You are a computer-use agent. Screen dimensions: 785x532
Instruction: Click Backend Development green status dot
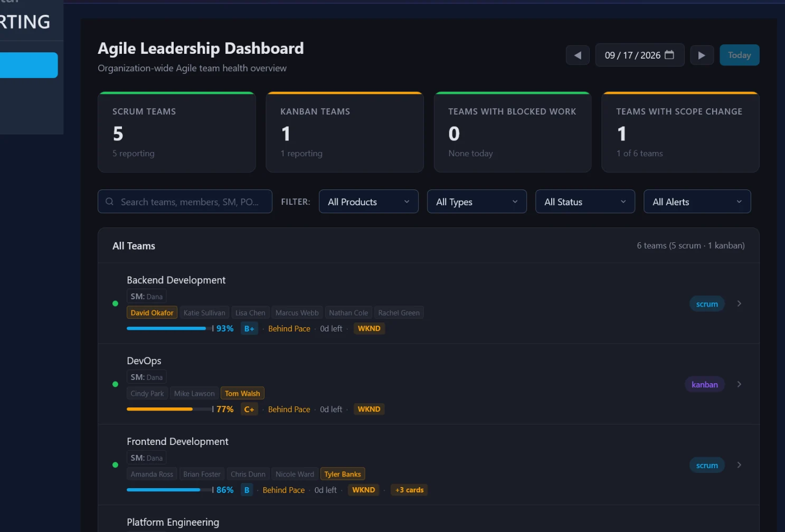(115, 303)
